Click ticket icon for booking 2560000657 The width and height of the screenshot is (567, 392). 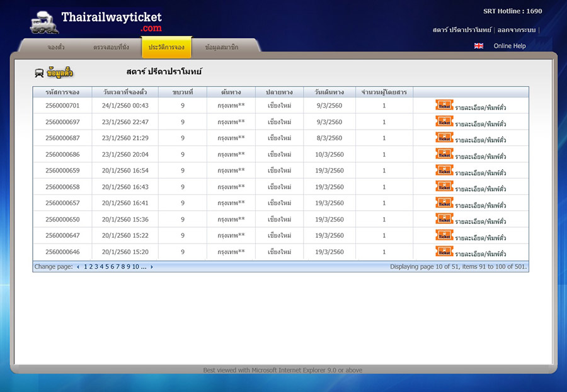point(444,203)
